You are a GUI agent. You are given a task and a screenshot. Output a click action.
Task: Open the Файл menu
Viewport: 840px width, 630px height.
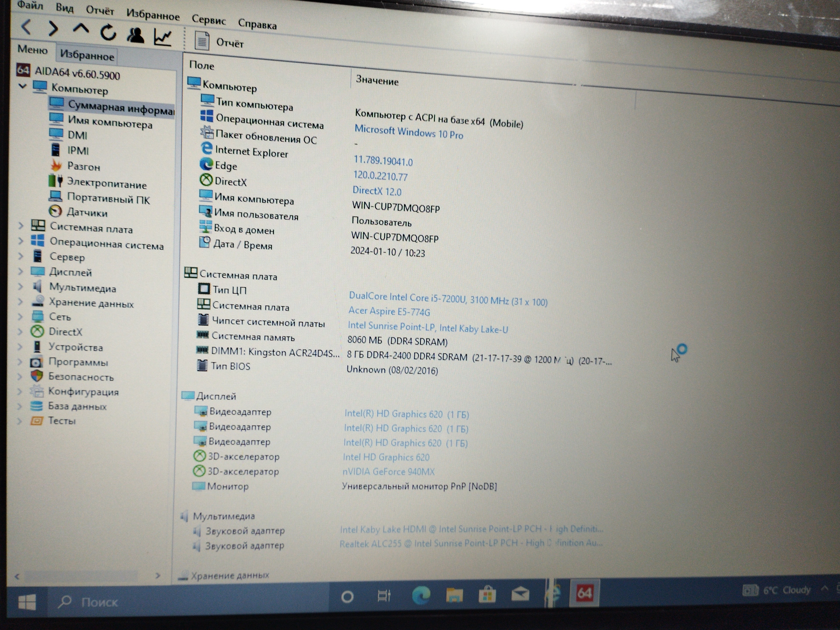30,5
